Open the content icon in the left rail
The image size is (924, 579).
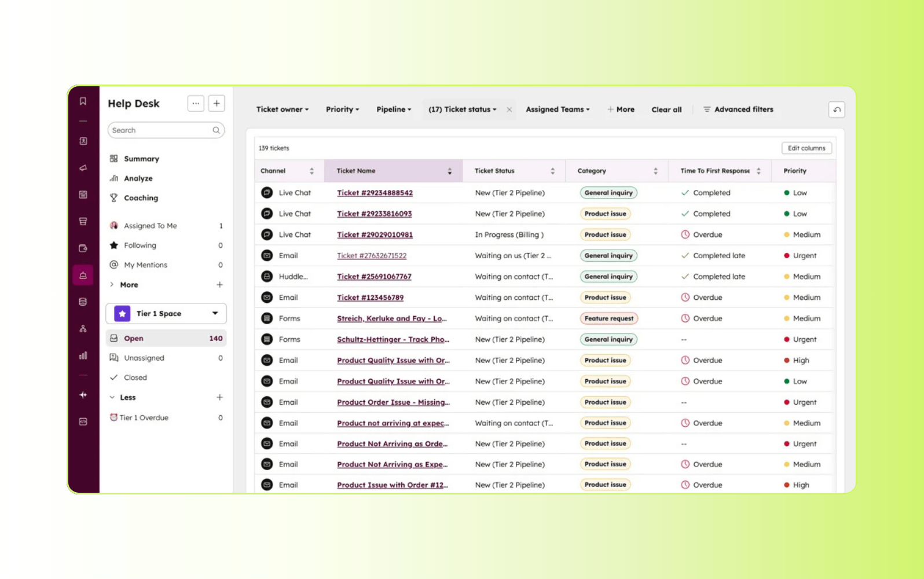83,195
